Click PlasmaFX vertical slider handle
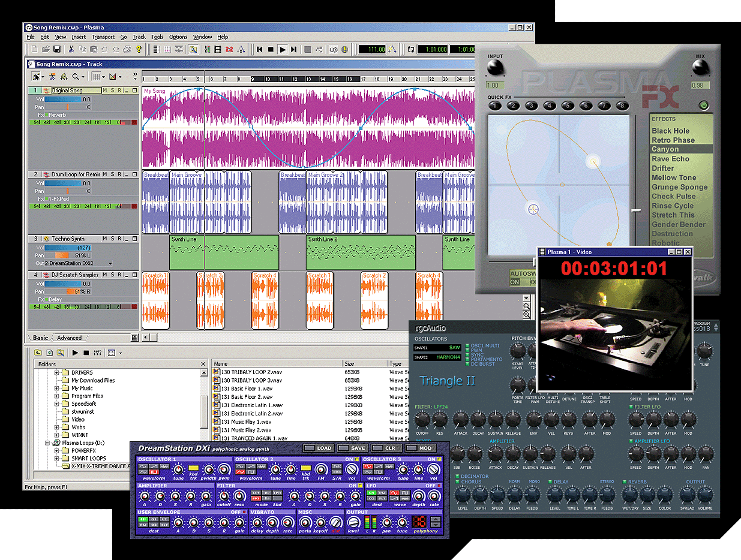Image resolution: width=741 pixels, height=560 pixels. [636, 210]
